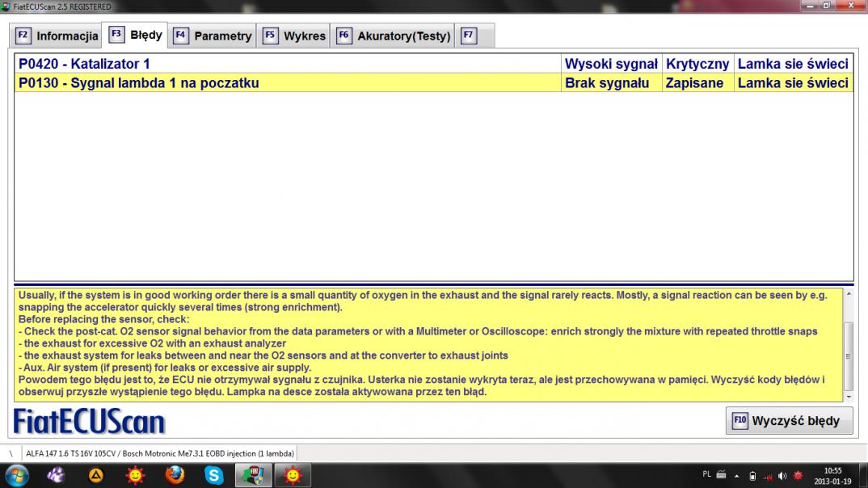The height and width of the screenshot is (488, 868).
Task: Open the sun icon left of Firefox
Action: coord(135,475)
